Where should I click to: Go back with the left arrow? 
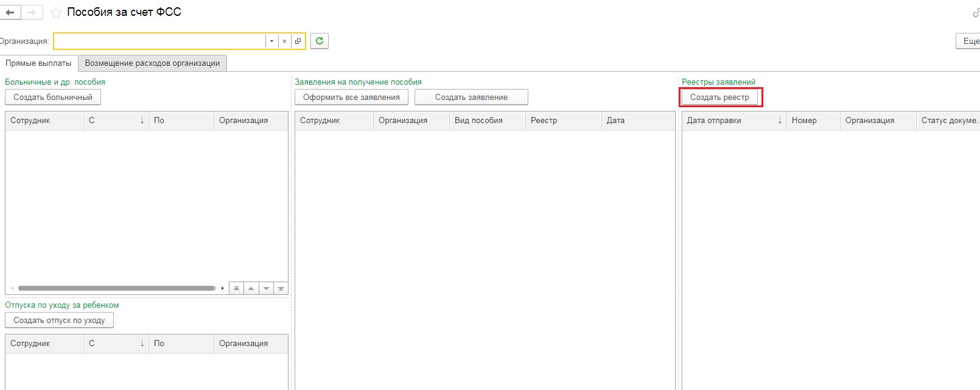10,12
